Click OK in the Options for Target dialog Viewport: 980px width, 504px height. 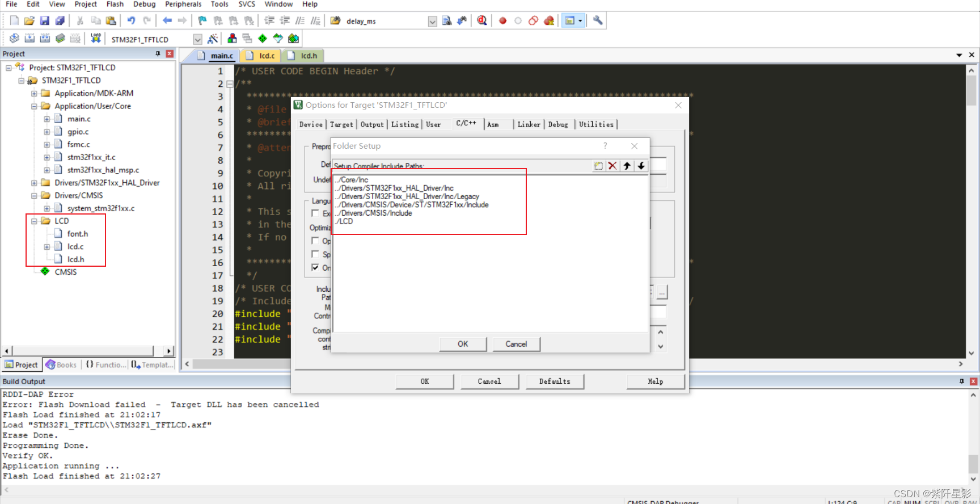tap(425, 381)
